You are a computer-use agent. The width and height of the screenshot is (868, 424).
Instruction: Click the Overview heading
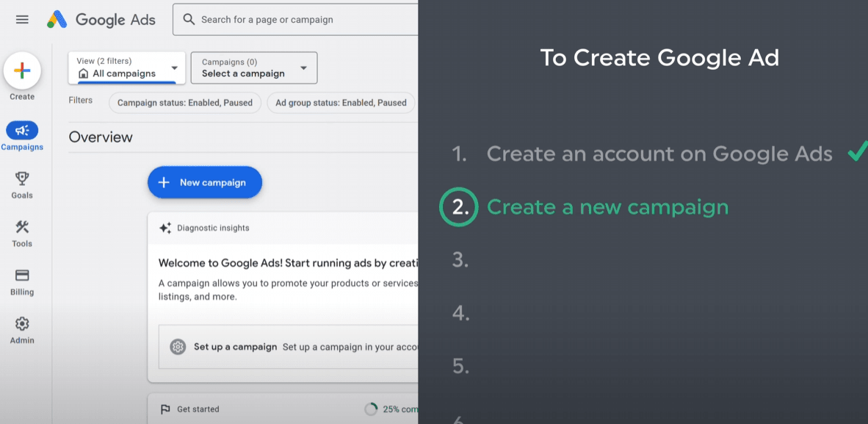101,137
